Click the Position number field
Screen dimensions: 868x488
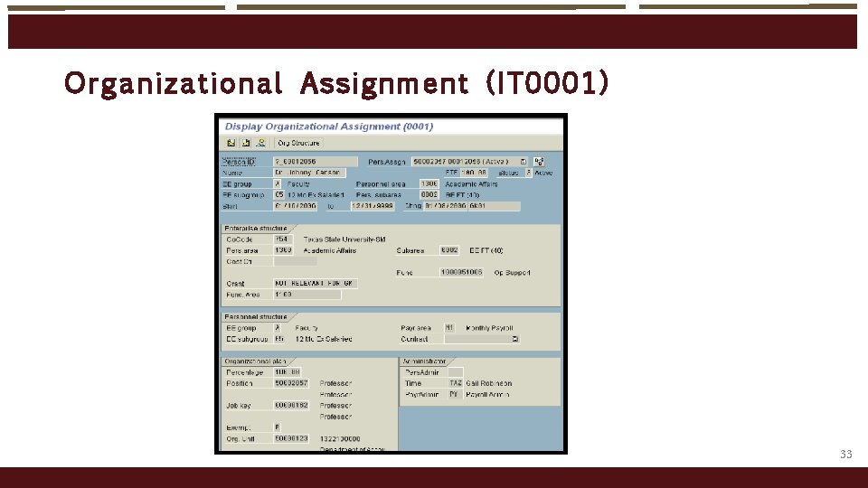[291, 383]
